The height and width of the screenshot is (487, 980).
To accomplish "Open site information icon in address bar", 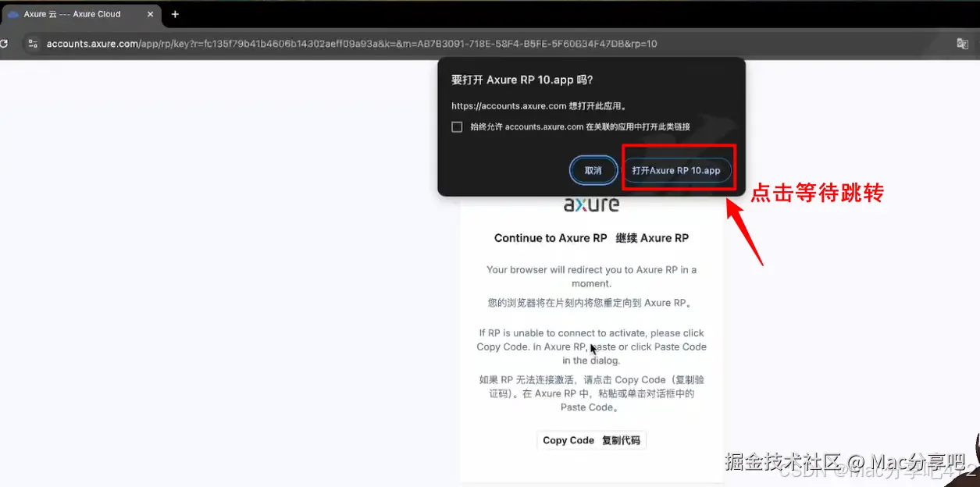I will point(33,44).
